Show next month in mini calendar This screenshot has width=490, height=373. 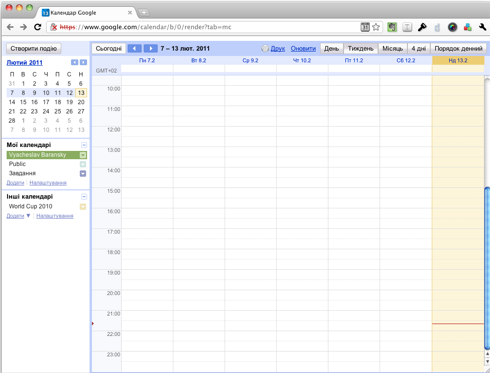point(83,62)
